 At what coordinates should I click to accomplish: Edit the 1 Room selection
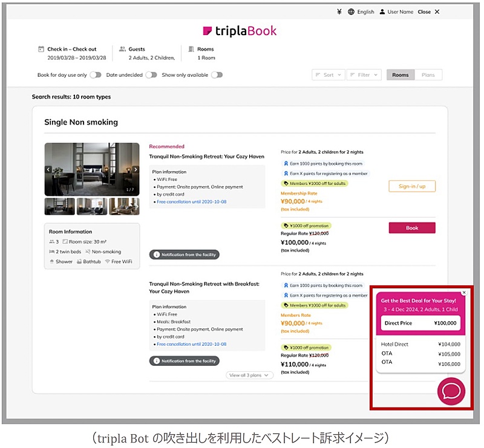tap(206, 57)
